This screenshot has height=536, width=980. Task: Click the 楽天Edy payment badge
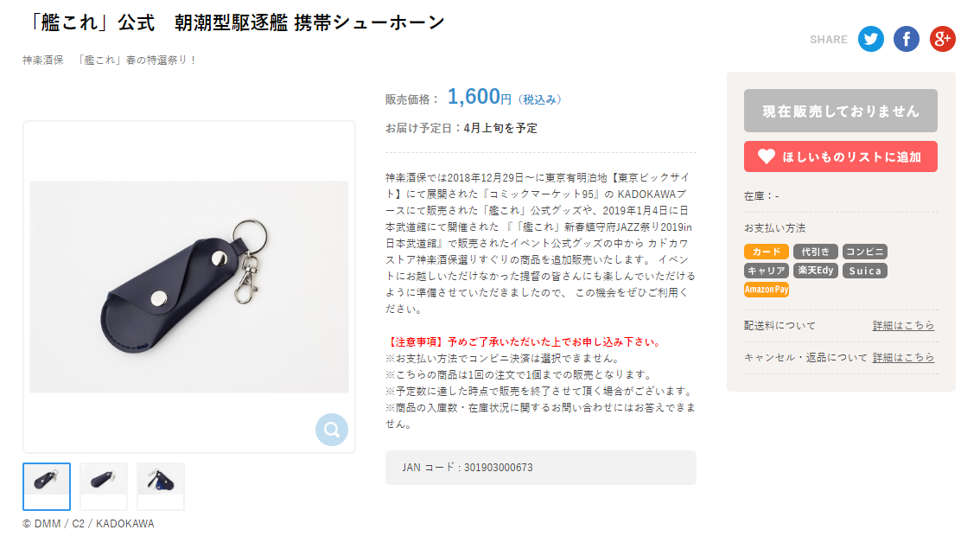point(816,271)
